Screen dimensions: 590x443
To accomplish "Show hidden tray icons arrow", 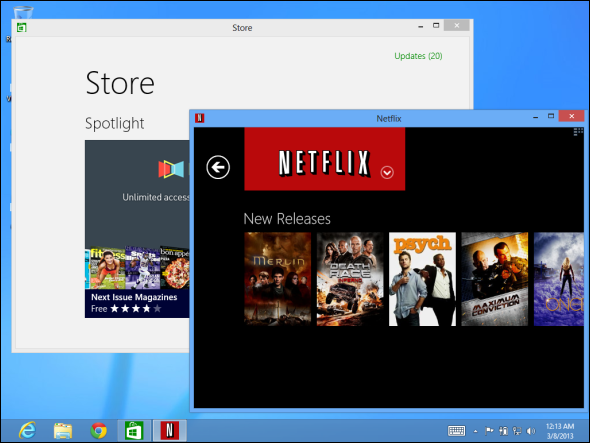I will pos(476,431).
